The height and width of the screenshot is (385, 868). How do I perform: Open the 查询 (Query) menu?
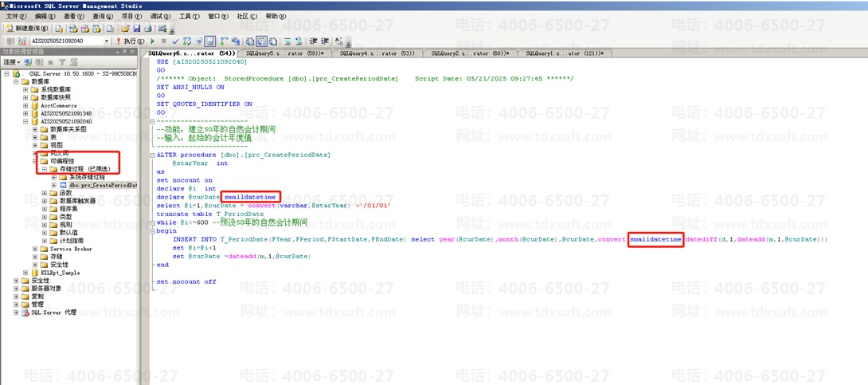tap(103, 16)
